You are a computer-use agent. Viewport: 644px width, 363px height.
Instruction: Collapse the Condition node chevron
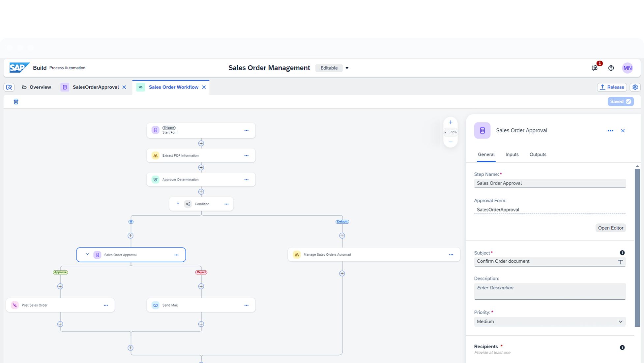(178, 204)
